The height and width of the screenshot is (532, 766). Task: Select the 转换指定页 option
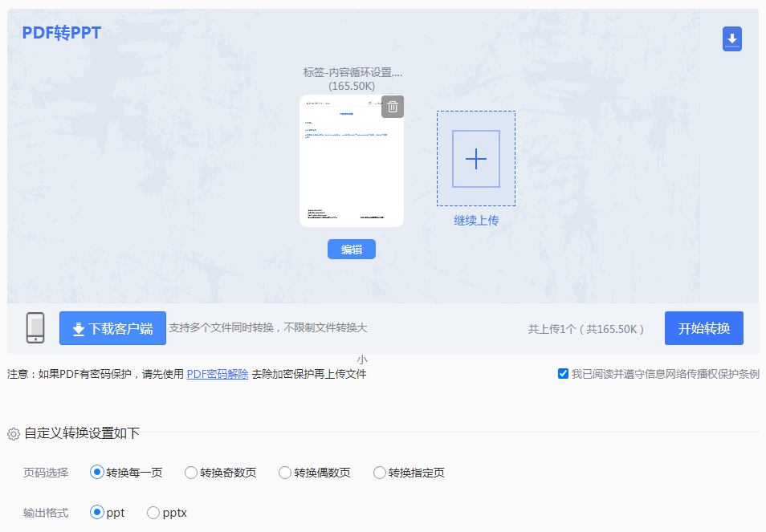pyautogui.click(x=379, y=473)
